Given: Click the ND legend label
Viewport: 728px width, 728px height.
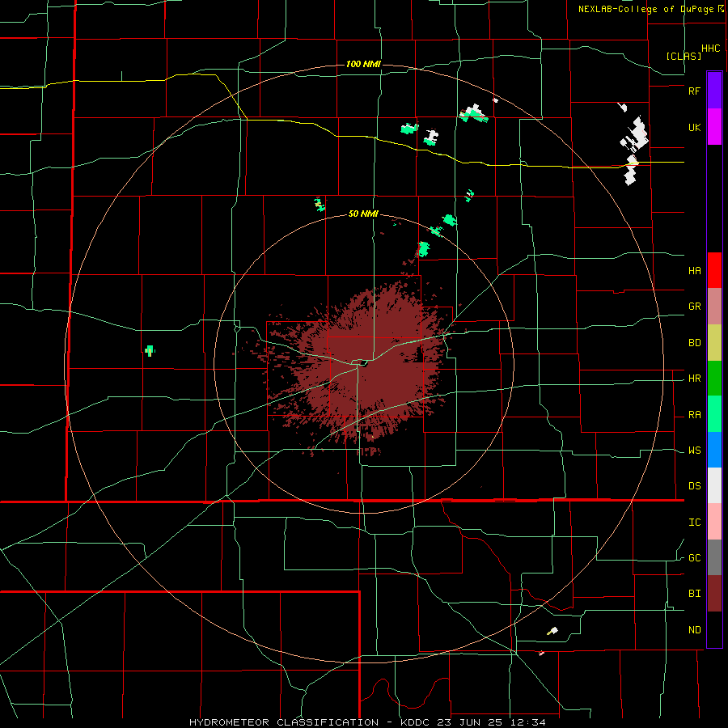Looking at the screenshot, I should coord(694,630).
